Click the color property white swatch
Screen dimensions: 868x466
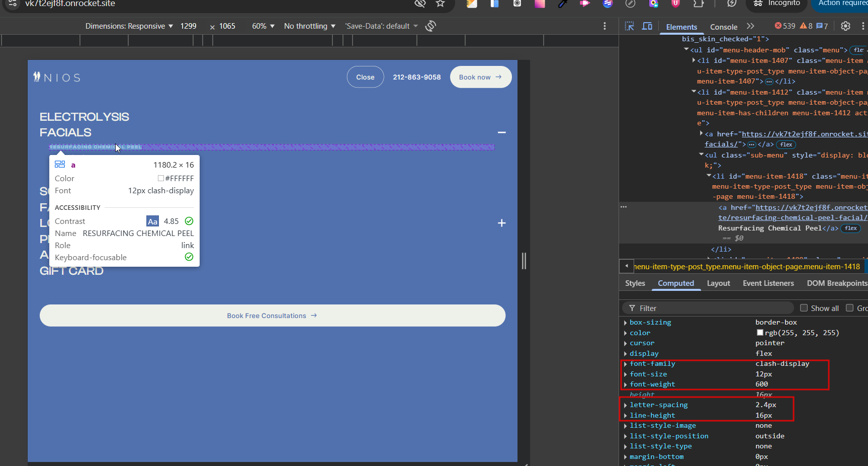click(760, 333)
